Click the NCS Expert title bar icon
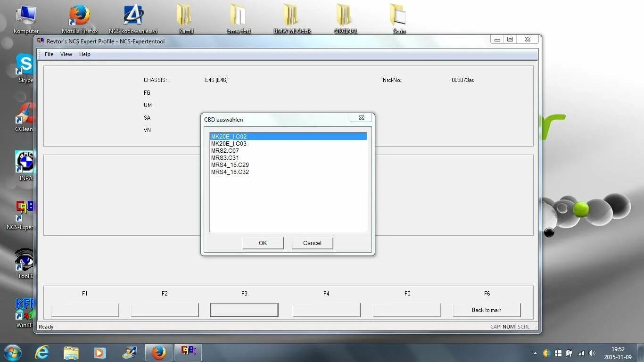644x362 pixels. pyautogui.click(x=41, y=41)
